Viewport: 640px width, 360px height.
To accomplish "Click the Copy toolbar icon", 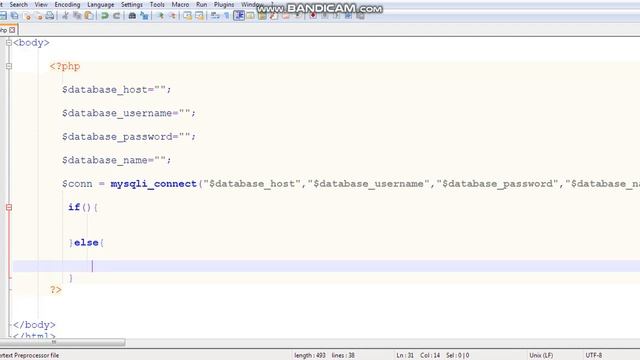I will coord(77,16).
